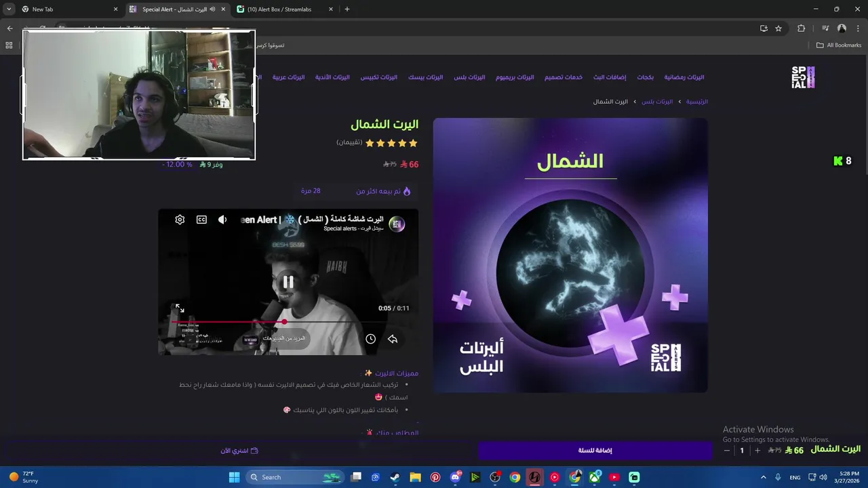Go to اليرتات بلس breadcrumb link
Image resolution: width=868 pixels, height=488 pixels.
(x=657, y=102)
